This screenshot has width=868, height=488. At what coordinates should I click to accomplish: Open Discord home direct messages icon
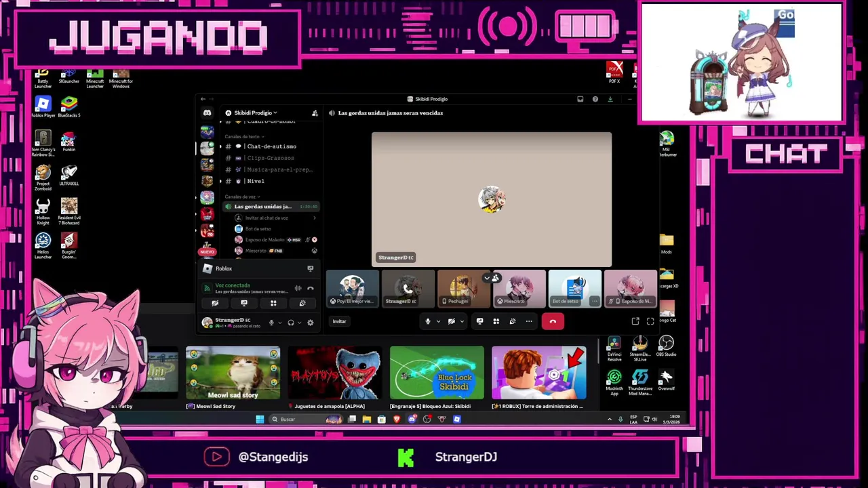(207, 113)
